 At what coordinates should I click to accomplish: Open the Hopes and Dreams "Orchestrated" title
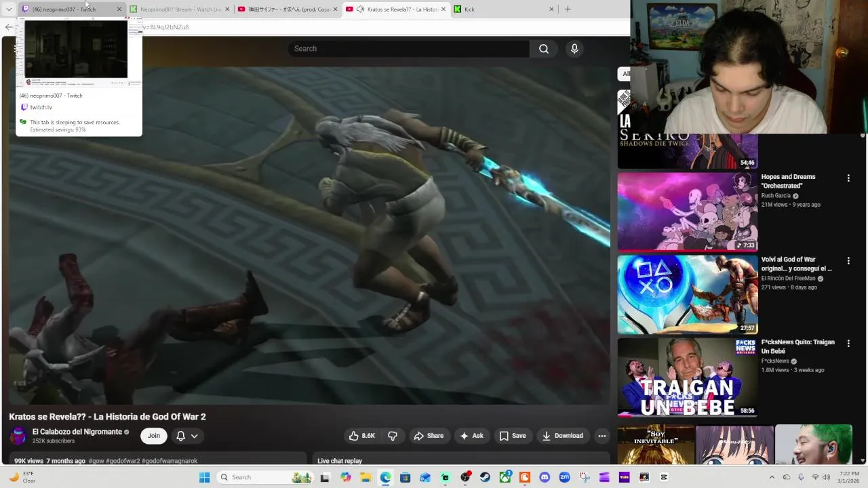(x=788, y=181)
